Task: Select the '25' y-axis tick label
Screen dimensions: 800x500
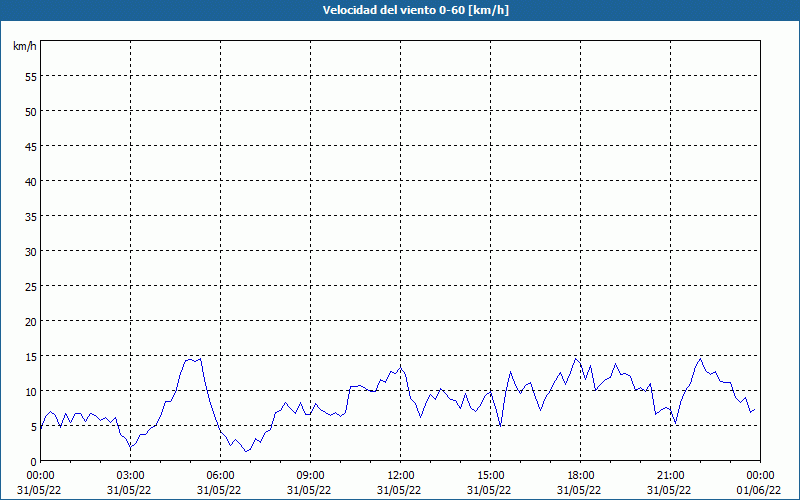Action: pos(31,286)
